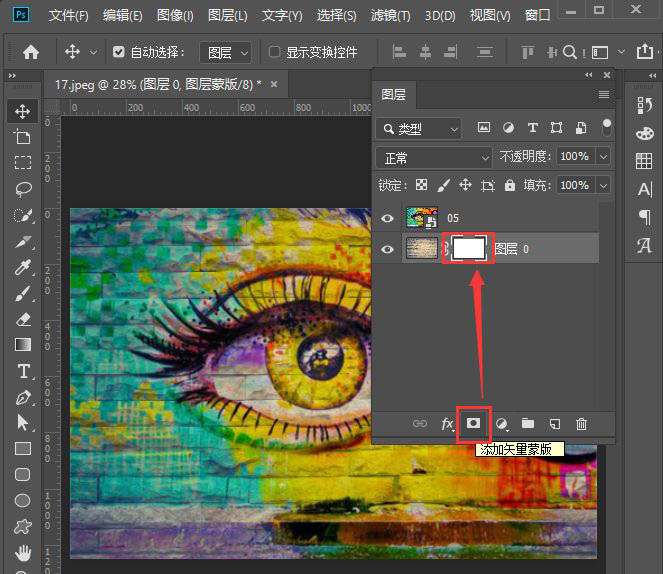Image resolution: width=663 pixels, height=574 pixels.
Task: Switch to the 图层 panel tab
Action: [x=393, y=94]
